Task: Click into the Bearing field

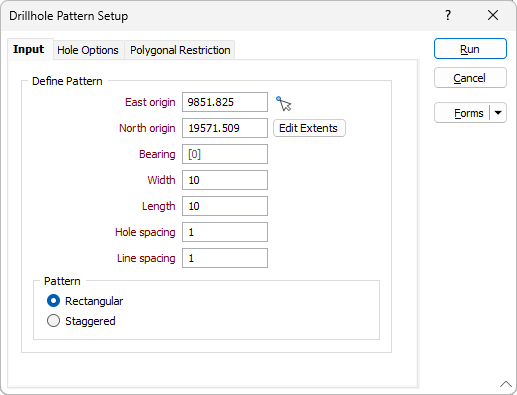Action: [x=225, y=154]
